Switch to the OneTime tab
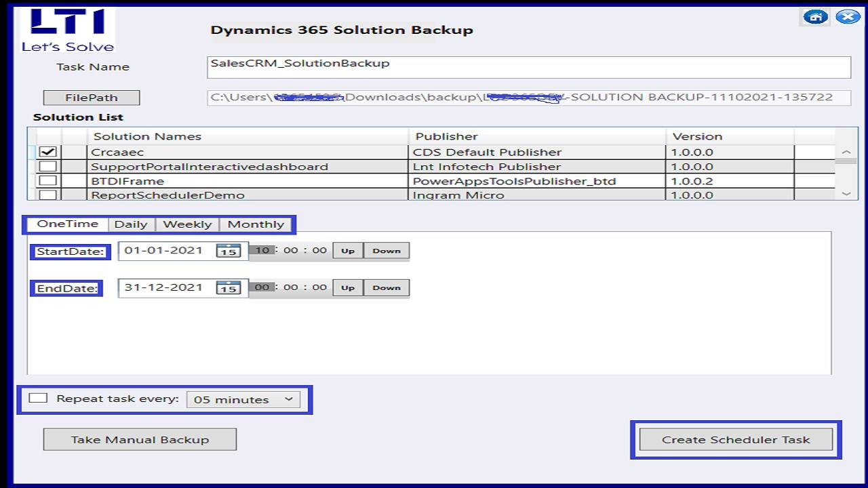 point(67,224)
